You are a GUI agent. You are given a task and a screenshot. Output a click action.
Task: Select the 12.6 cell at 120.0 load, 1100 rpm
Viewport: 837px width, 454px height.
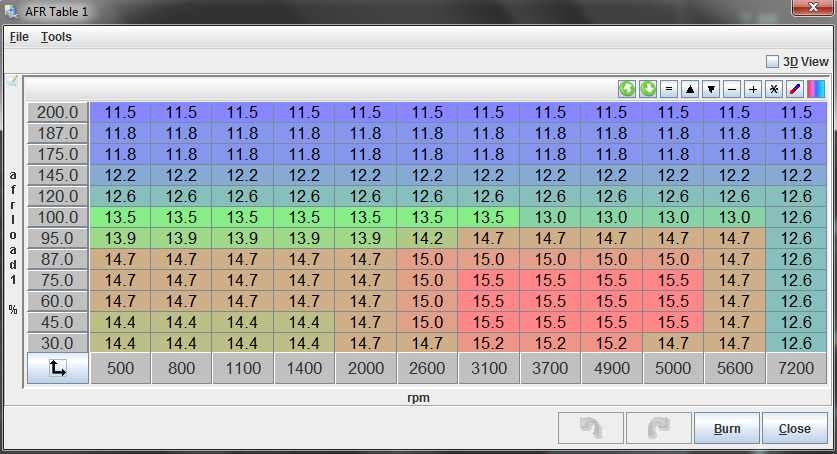243,196
